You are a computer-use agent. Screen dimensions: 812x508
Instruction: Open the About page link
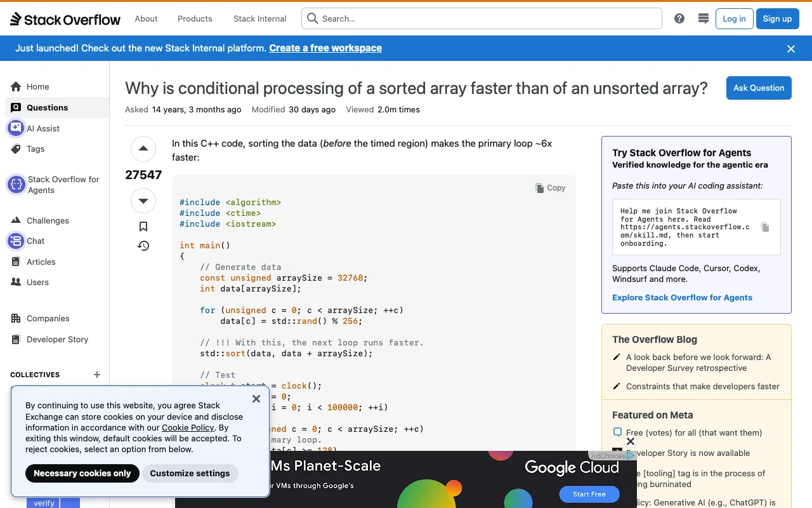coord(146,18)
